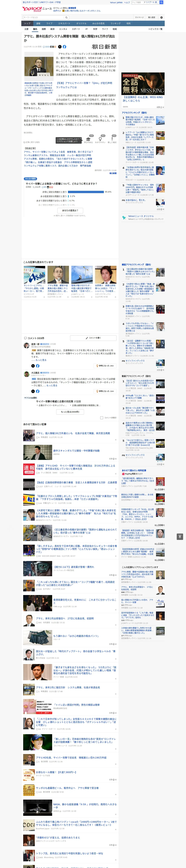Open the 89 comments icon on poll
Image resolution: width=186 pixels, height=868 pixels.
[44, 187]
